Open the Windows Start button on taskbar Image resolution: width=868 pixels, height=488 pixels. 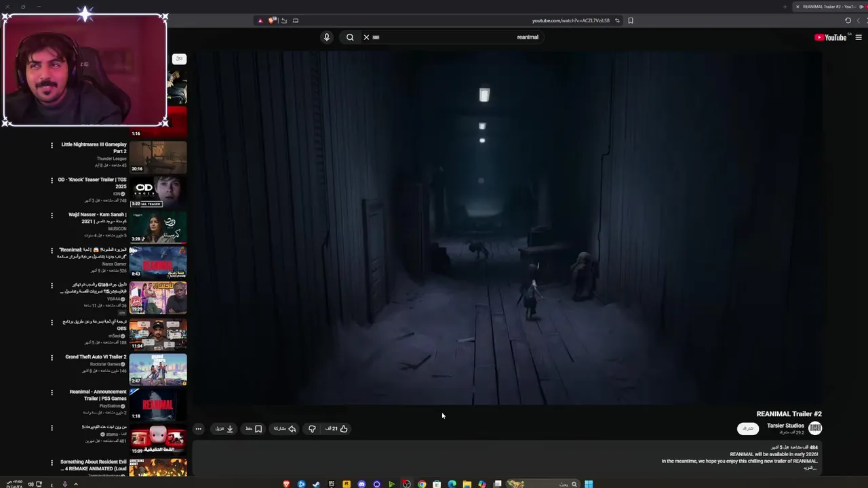(589, 484)
